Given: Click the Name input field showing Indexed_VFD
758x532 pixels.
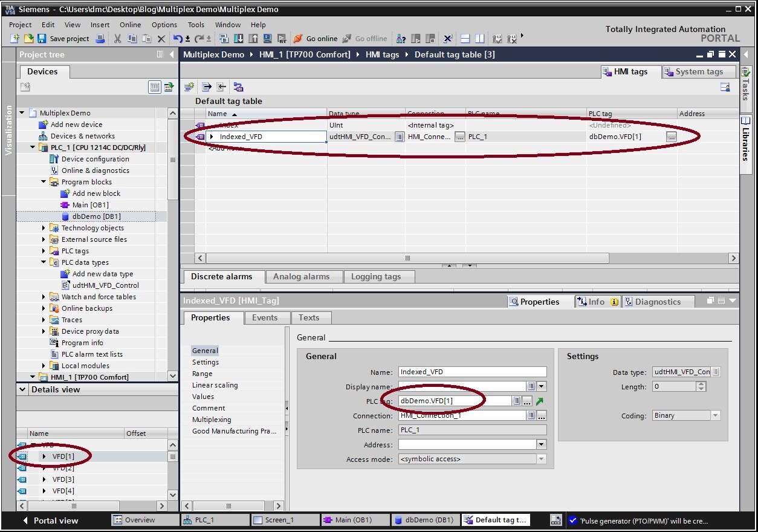Looking at the screenshot, I should [x=472, y=372].
